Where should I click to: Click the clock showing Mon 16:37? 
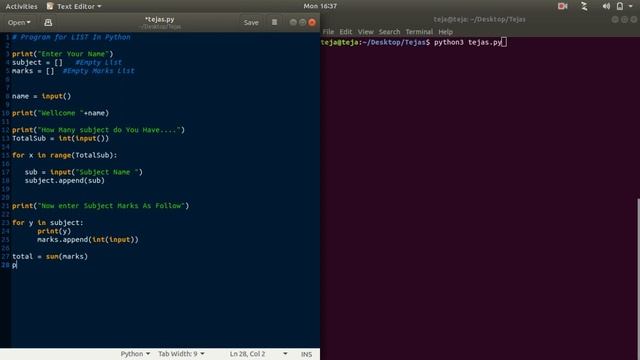tap(320, 6)
